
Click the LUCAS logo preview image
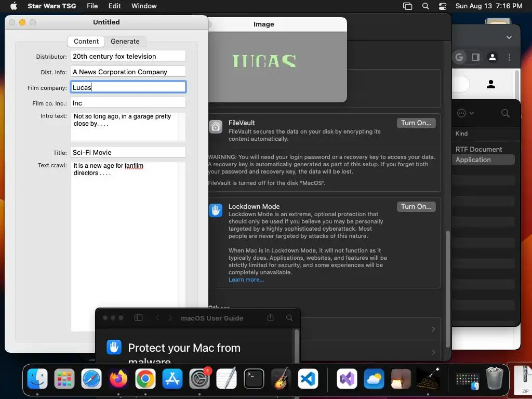[264, 61]
